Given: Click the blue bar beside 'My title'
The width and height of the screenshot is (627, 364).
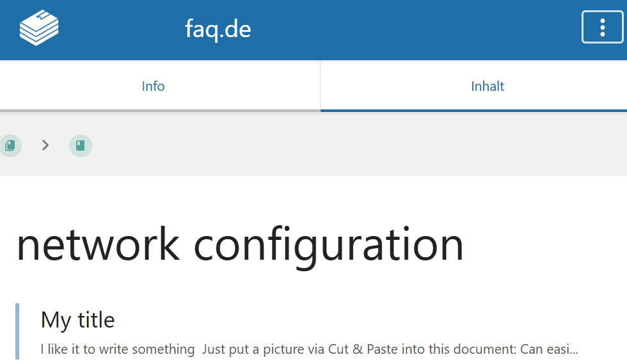Looking at the screenshot, I should pos(17,331).
